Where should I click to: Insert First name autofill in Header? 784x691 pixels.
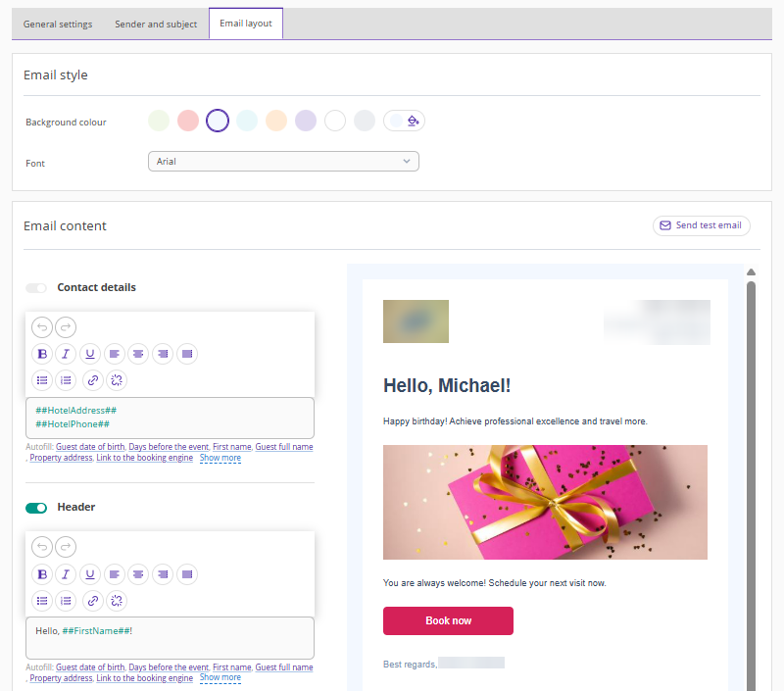232,667
